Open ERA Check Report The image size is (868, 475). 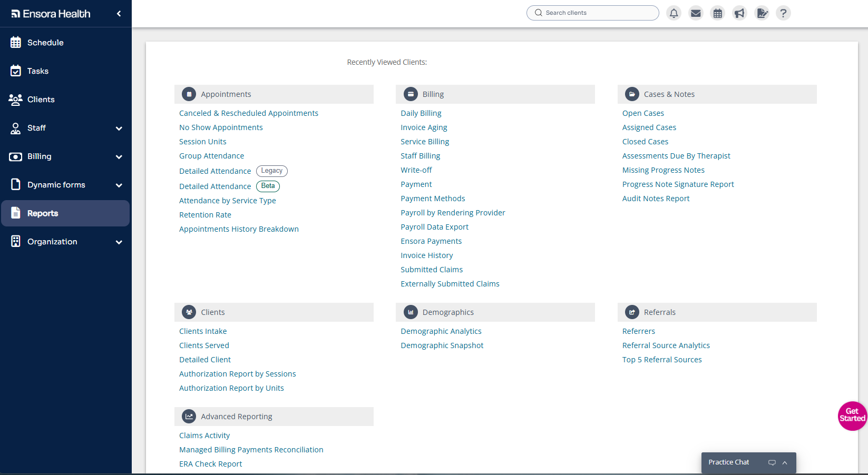tap(211, 464)
